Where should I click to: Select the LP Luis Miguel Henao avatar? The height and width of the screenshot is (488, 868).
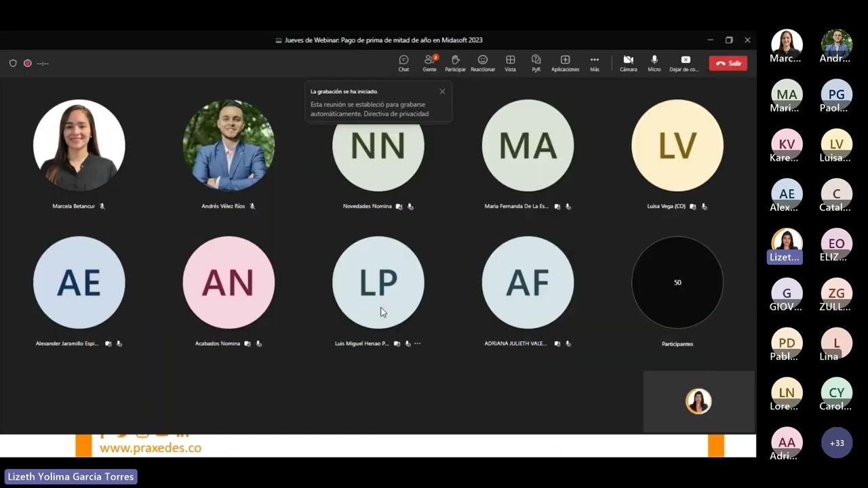point(378,283)
